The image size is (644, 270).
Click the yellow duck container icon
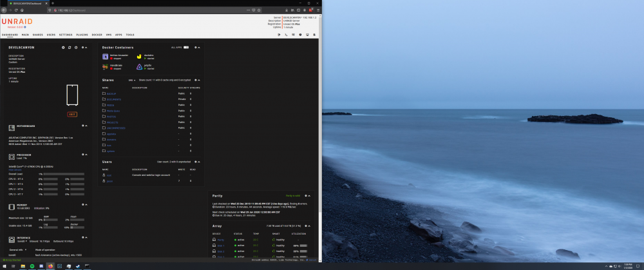tap(139, 56)
